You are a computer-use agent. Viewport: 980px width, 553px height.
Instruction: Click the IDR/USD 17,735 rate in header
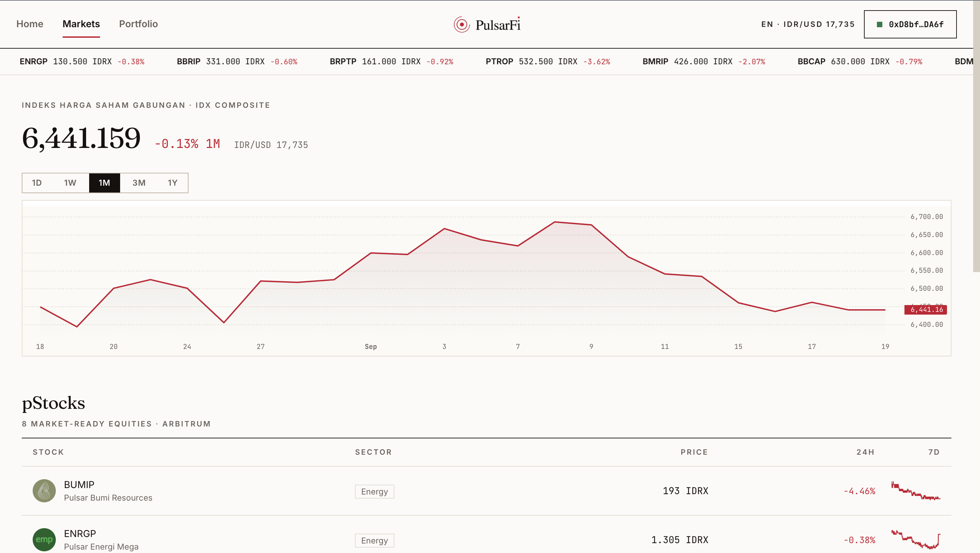coord(819,24)
